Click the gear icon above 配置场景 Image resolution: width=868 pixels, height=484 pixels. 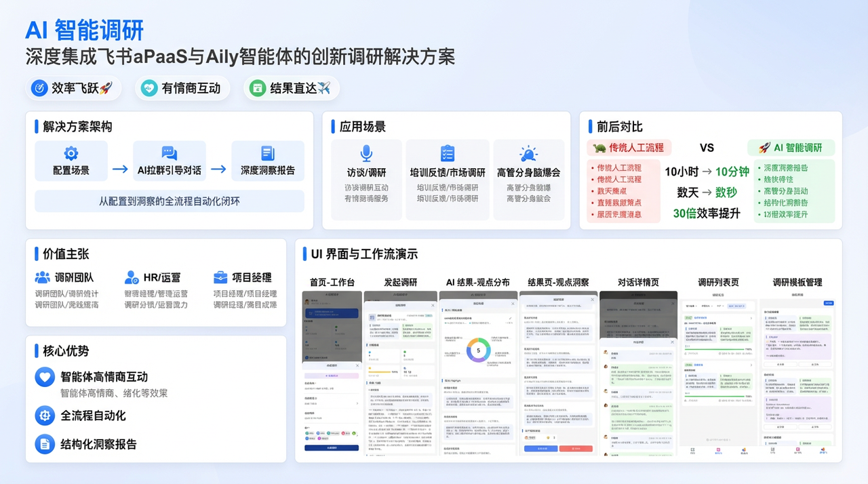[x=71, y=153]
